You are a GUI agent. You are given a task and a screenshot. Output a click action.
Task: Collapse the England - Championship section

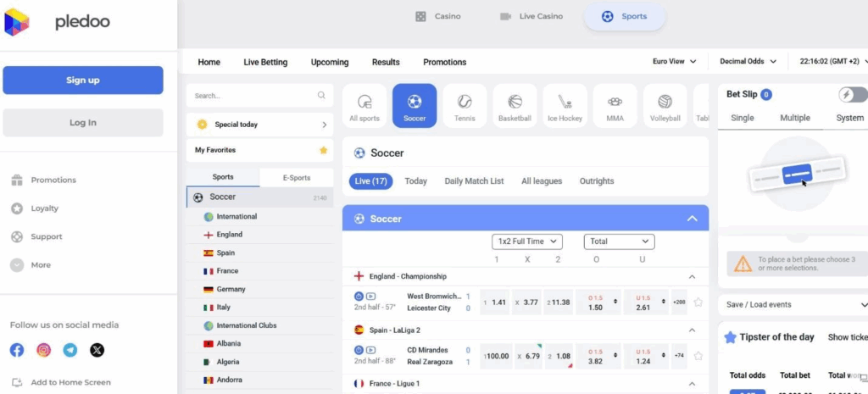pos(692,276)
